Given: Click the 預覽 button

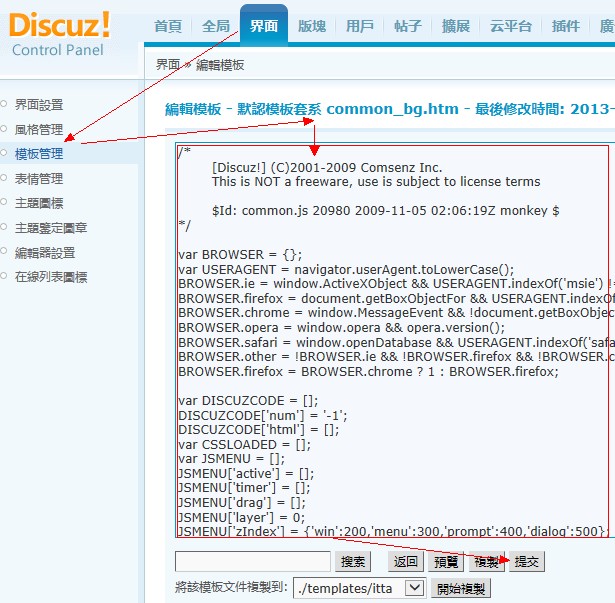Looking at the screenshot, I should tap(446, 562).
